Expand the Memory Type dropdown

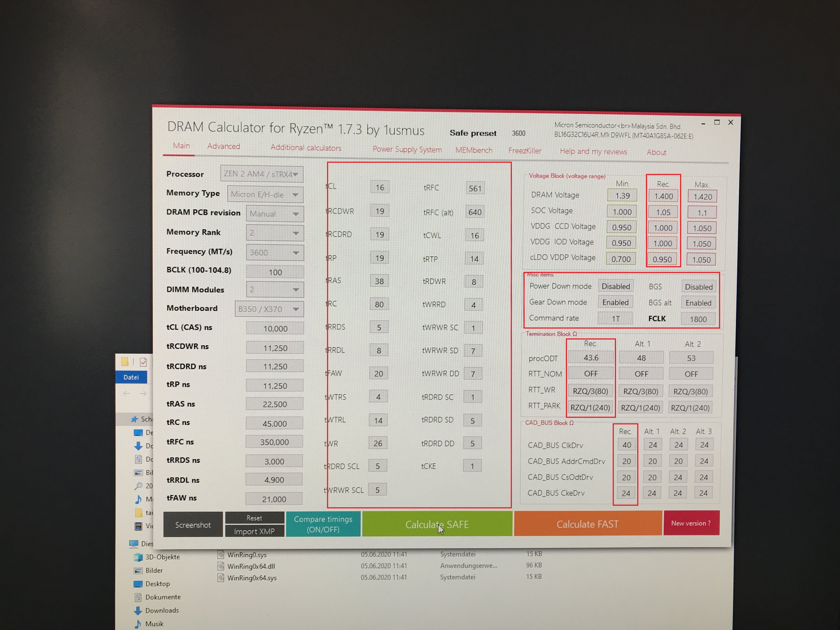pyautogui.click(x=265, y=194)
